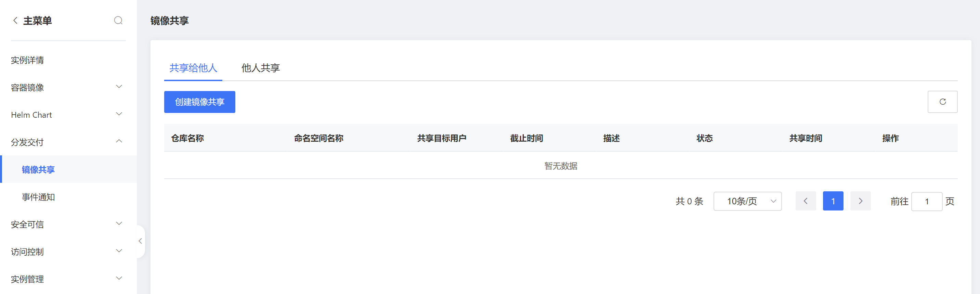Click the 共享目标用户 column header
The image size is (980, 294).
pos(442,138)
